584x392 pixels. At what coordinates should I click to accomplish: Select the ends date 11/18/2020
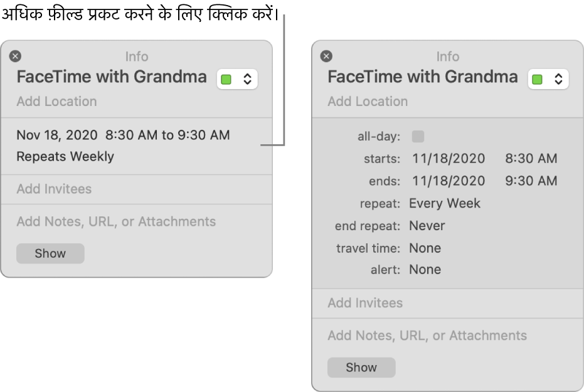pyautogui.click(x=449, y=181)
